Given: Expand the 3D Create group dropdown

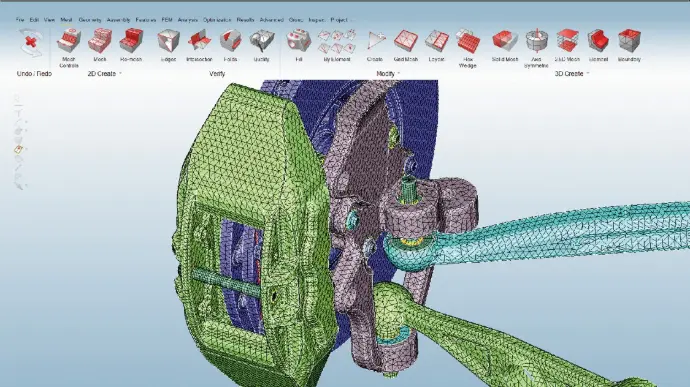Looking at the screenshot, I should point(588,74).
